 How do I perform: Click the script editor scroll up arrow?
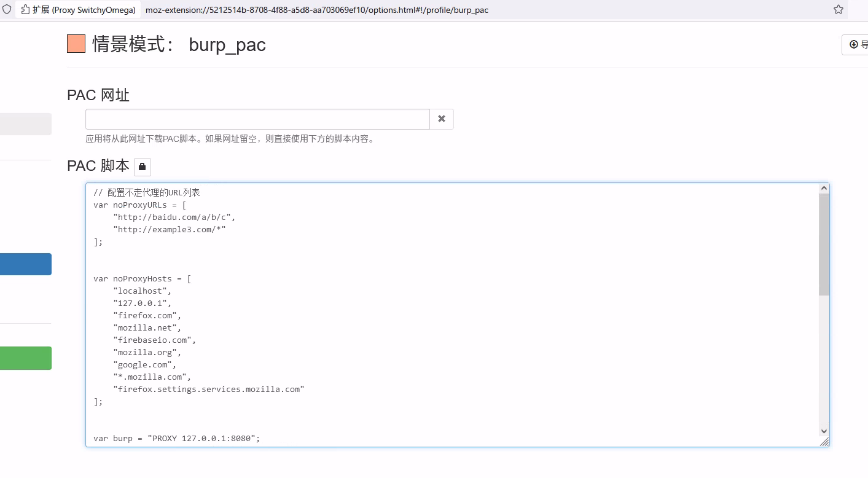[x=824, y=188]
